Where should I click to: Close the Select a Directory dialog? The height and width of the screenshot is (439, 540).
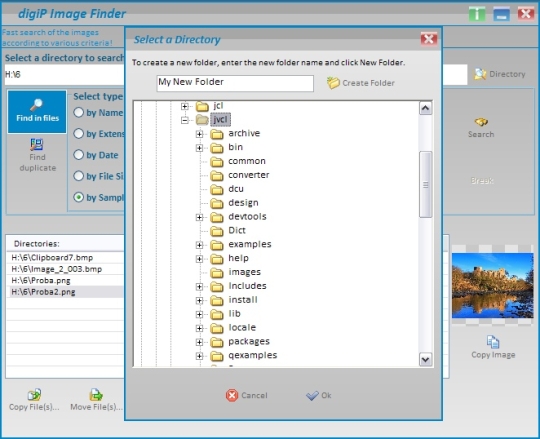pos(429,39)
